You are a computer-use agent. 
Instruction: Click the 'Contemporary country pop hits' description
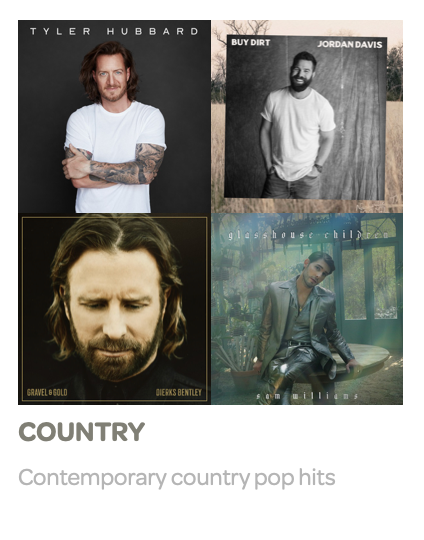[177, 478]
